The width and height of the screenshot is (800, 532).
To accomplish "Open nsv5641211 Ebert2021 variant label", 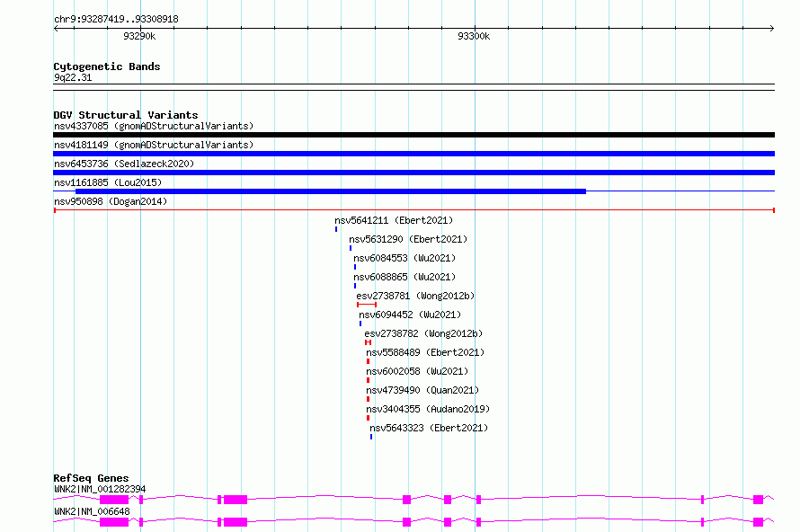I will pyautogui.click(x=394, y=220).
